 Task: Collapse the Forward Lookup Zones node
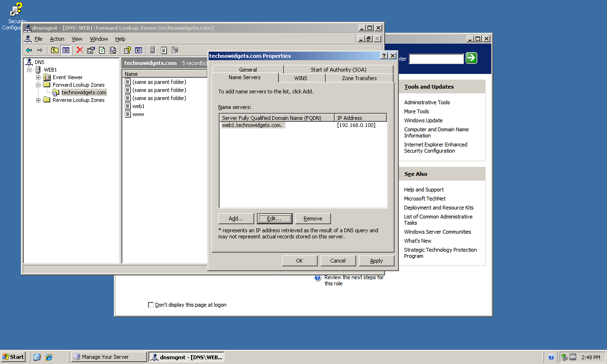38,85
